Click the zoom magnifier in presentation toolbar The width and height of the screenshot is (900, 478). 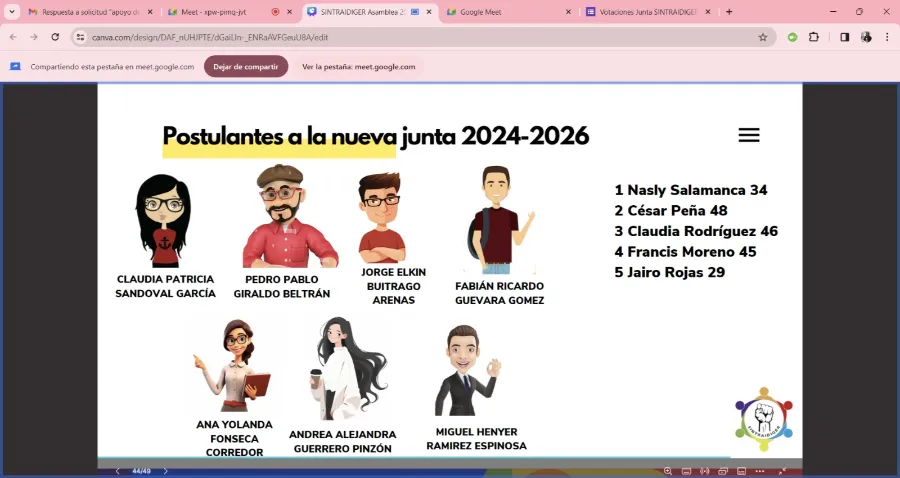(668, 471)
